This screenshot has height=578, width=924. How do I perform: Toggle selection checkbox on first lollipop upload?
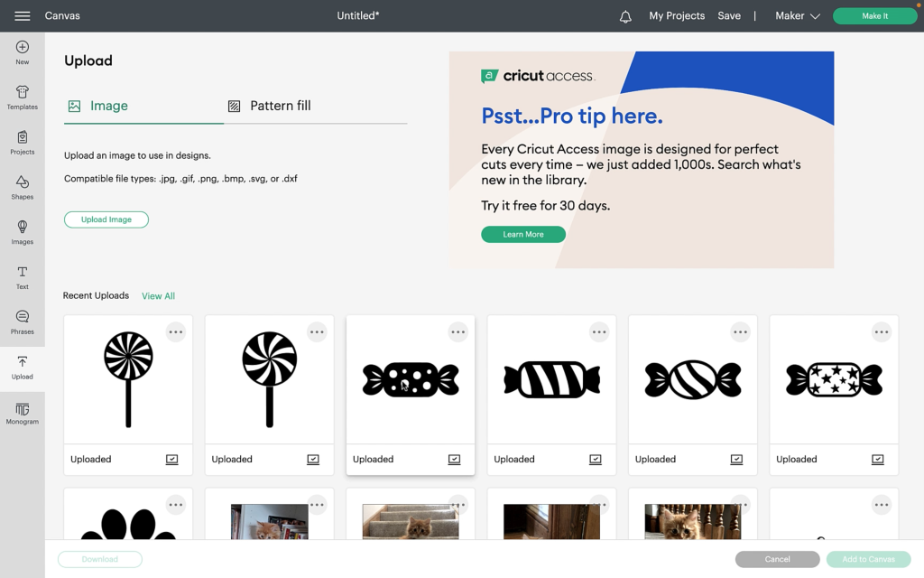click(172, 460)
